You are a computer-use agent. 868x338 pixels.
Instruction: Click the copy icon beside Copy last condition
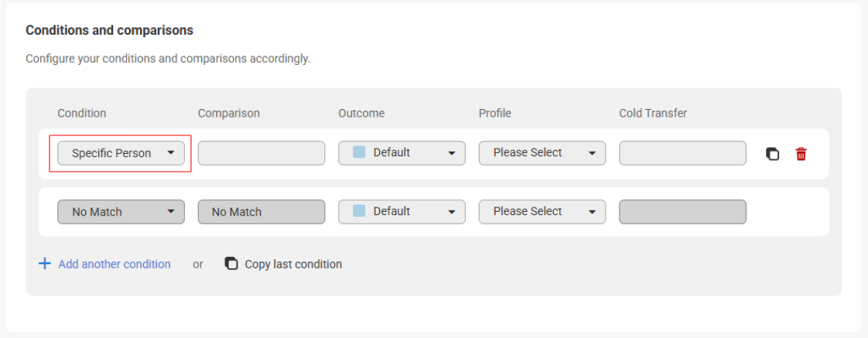pos(231,264)
